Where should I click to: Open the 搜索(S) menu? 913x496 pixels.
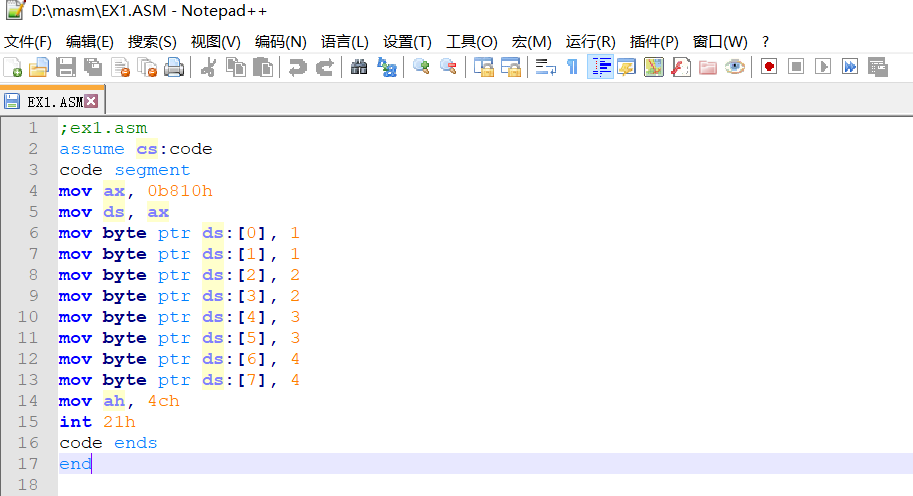pyautogui.click(x=152, y=42)
